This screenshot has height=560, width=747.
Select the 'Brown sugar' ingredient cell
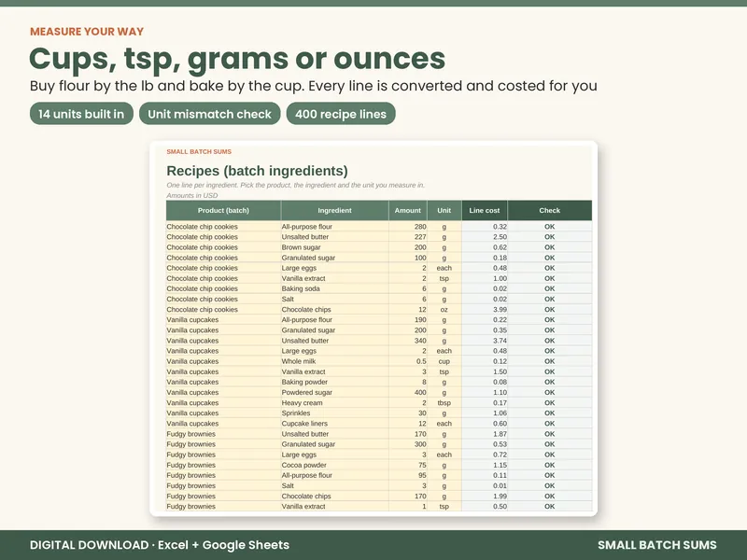pyautogui.click(x=334, y=247)
